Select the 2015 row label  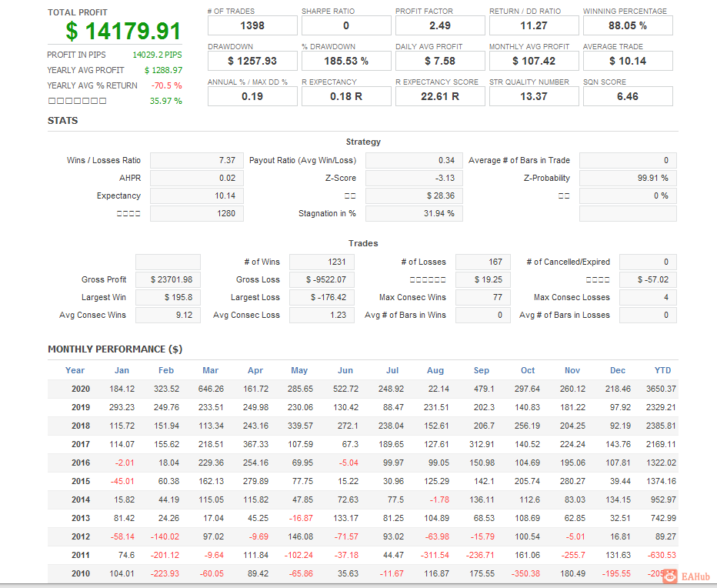click(x=81, y=481)
